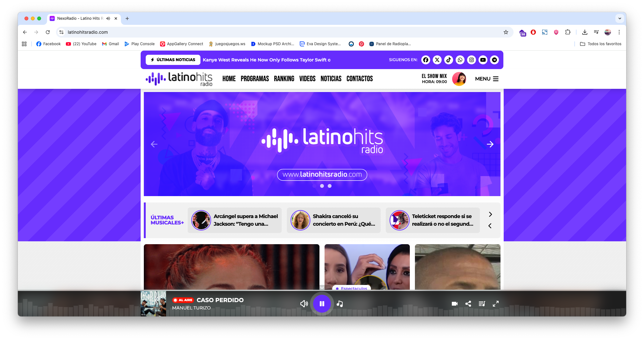Click the share icon in player bar
This screenshot has height=340, width=644.
(x=468, y=304)
